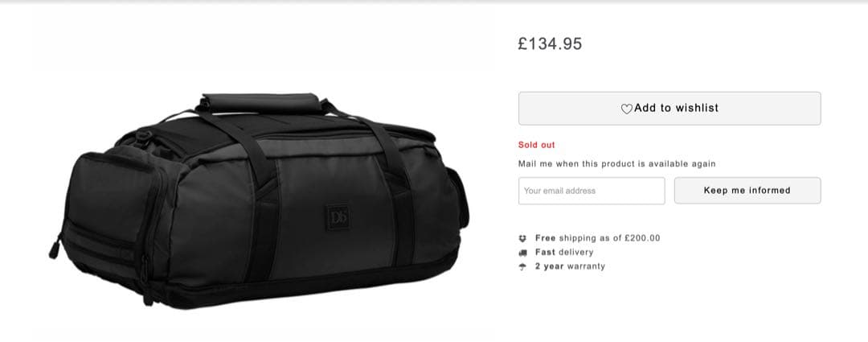Click the Db logo patch on the bag

click(x=337, y=218)
